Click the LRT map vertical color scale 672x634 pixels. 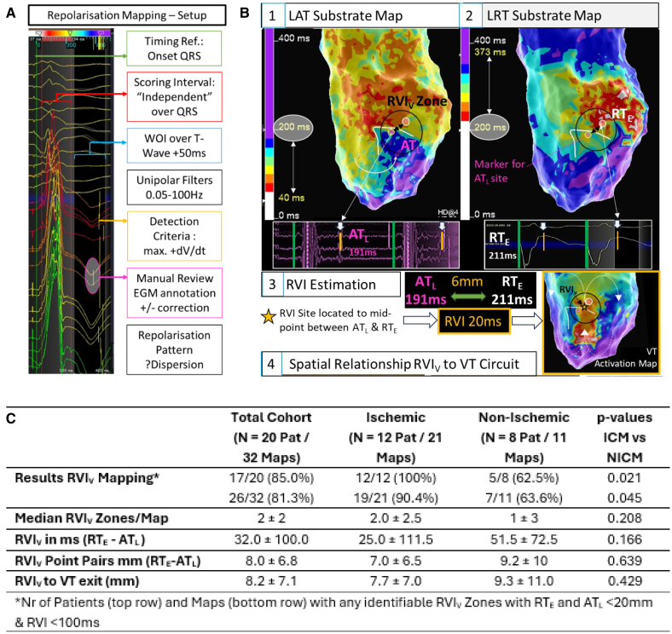(465, 124)
